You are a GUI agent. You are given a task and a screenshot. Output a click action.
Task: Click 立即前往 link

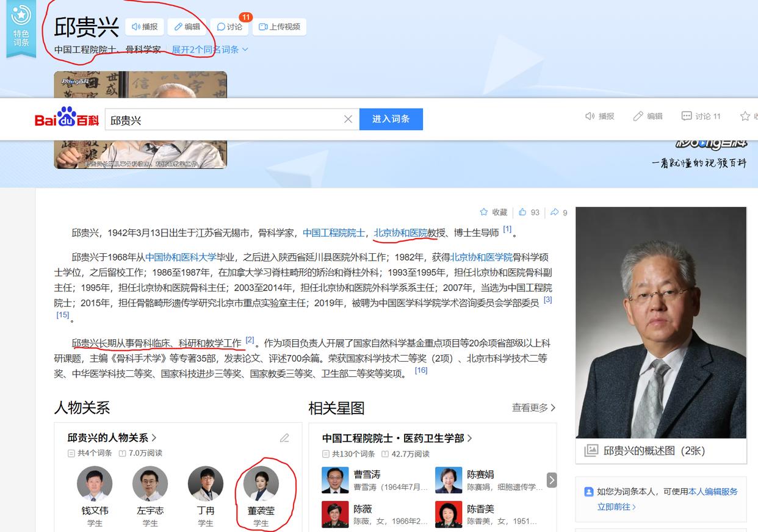(616, 506)
